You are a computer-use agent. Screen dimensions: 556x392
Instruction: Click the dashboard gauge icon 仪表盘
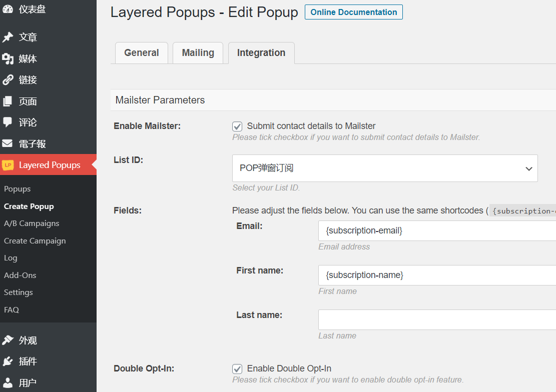coord(8,9)
